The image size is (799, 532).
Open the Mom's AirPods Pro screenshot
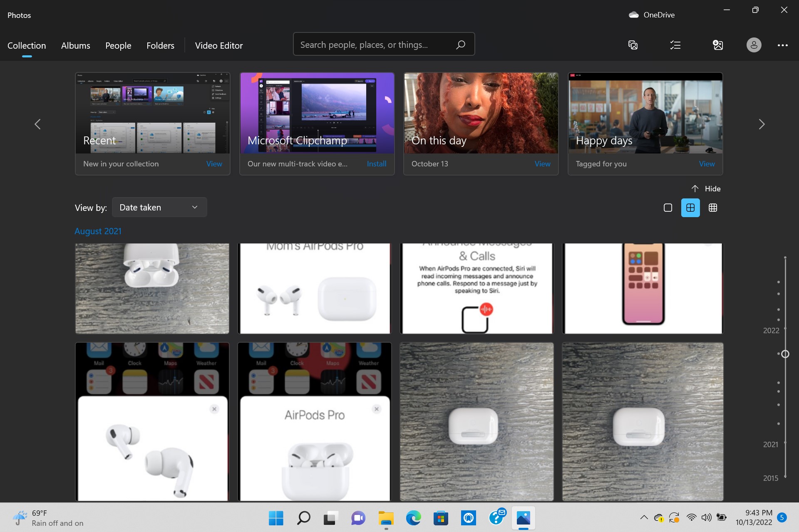pos(314,288)
